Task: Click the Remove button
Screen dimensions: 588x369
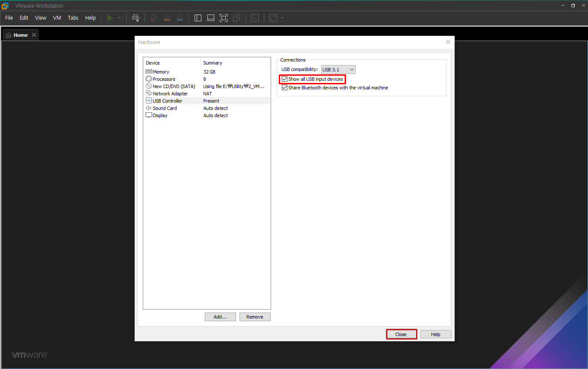Action: coord(255,317)
